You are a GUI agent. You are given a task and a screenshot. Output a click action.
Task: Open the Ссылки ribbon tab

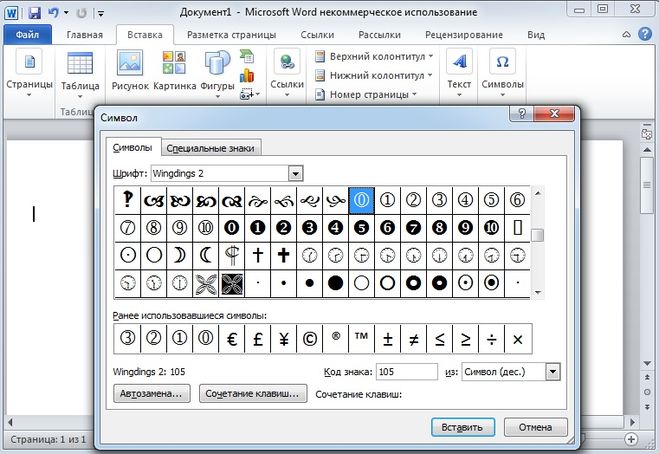click(x=317, y=35)
